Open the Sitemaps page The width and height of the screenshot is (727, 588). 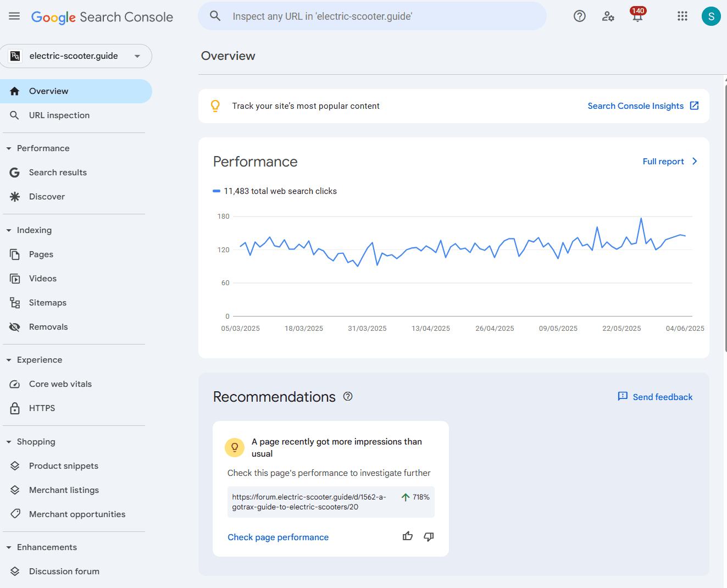coord(47,303)
